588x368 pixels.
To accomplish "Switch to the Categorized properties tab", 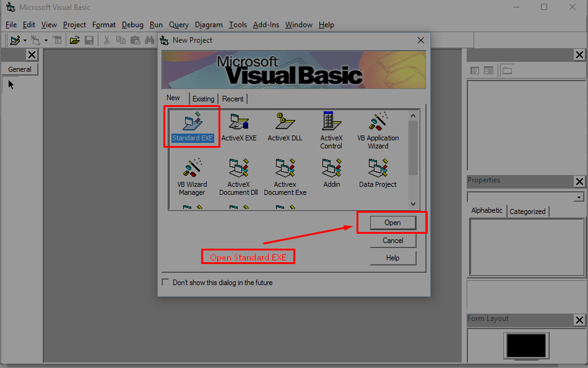I will click(x=527, y=212).
